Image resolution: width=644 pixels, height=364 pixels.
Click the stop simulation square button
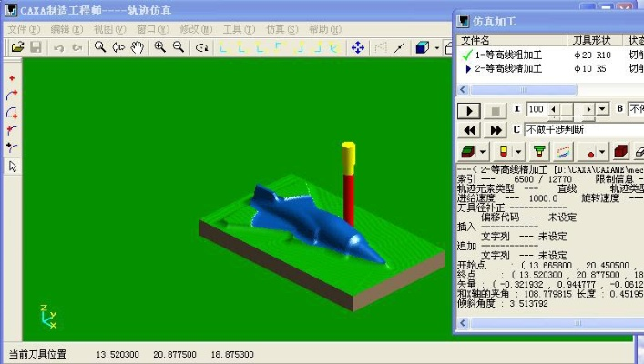click(x=495, y=110)
